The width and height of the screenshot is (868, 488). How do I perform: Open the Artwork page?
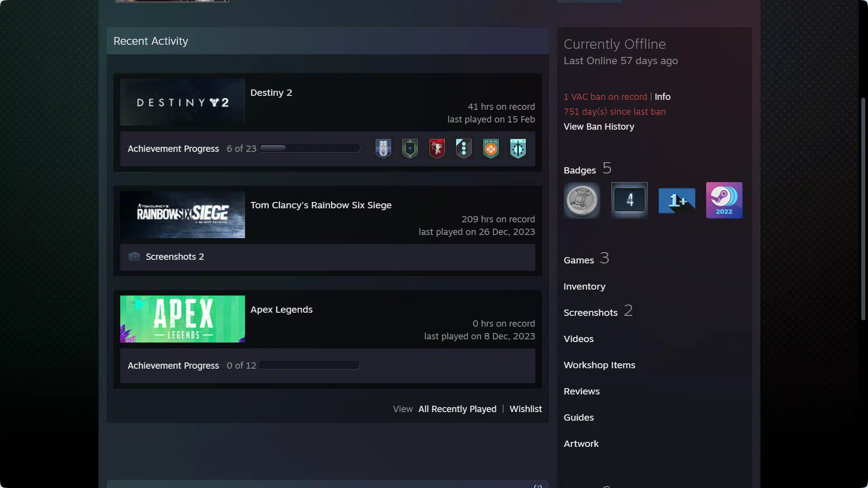coord(581,444)
